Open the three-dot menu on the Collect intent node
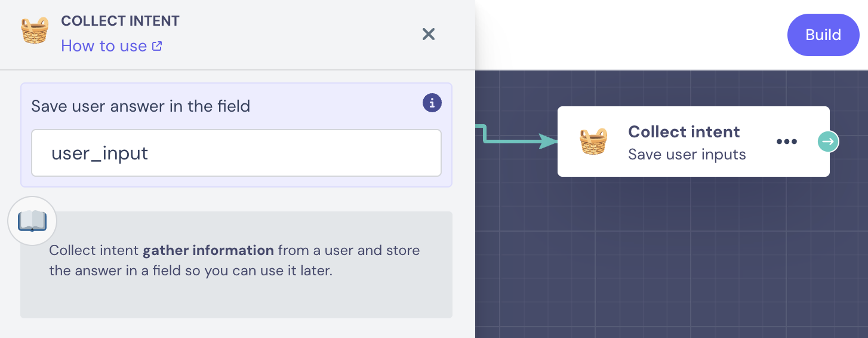Image resolution: width=868 pixels, height=338 pixels. 786,142
